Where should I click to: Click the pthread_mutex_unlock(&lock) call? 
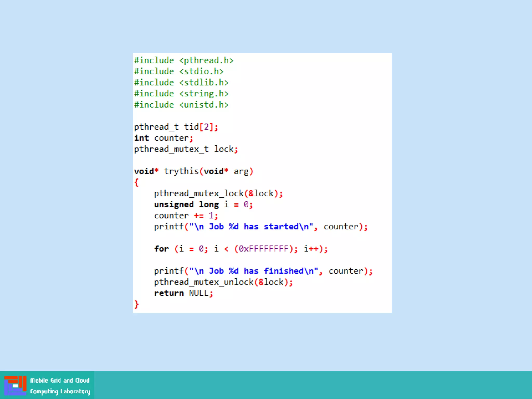pos(223,282)
